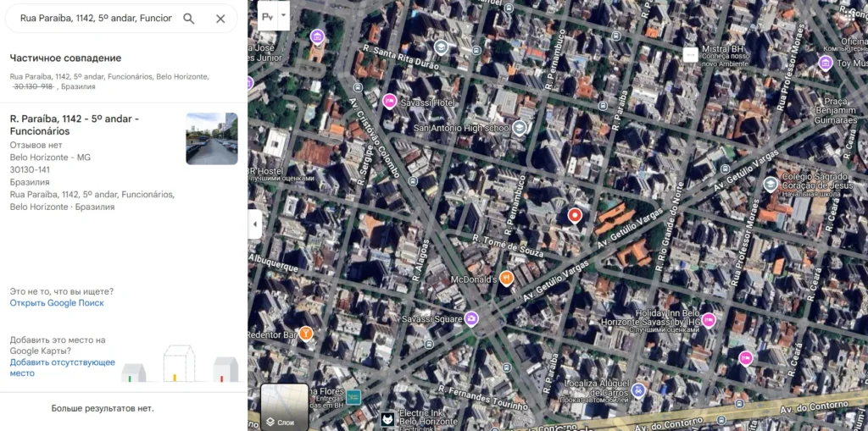Click the Holiday Inn hotel marker
This screenshot has width=868, height=431.
(x=709, y=320)
